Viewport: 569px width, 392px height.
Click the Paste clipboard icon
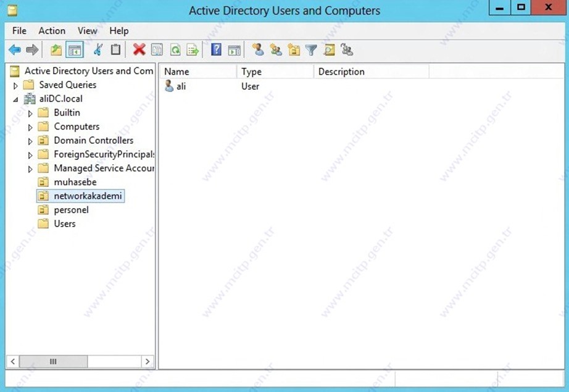click(115, 50)
